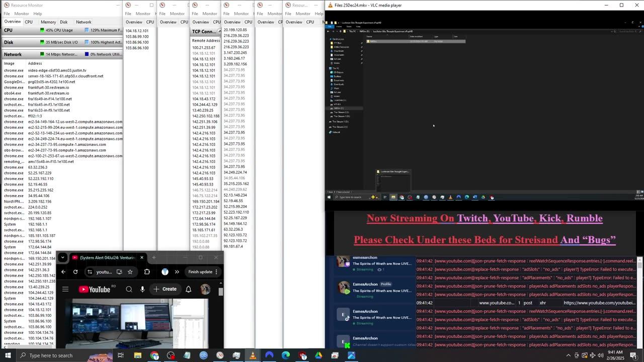Select the Overview tab in Resource Monitor
This screenshot has height=362, width=644.
pyautogui.click(x=13, y=22)
